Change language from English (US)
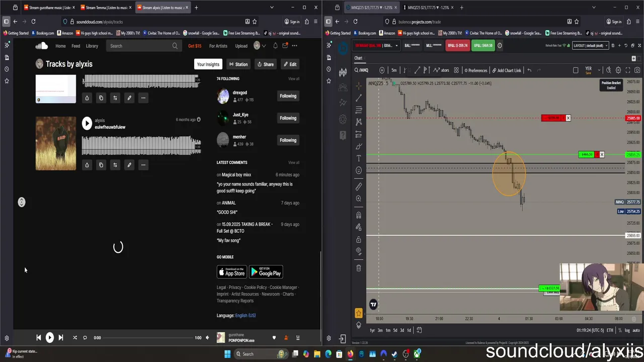The image size is (644, 362). 245,316
